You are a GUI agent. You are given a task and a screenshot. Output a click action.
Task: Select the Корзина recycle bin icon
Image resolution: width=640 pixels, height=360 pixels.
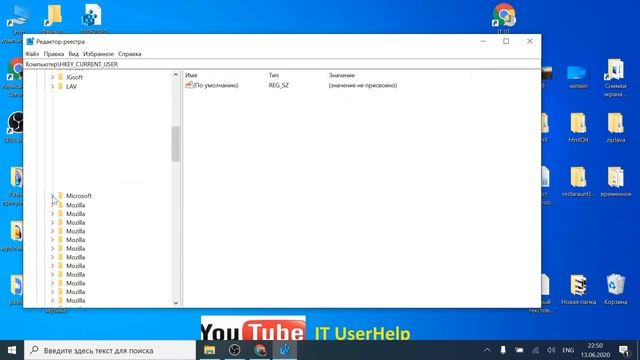point(616,290)
